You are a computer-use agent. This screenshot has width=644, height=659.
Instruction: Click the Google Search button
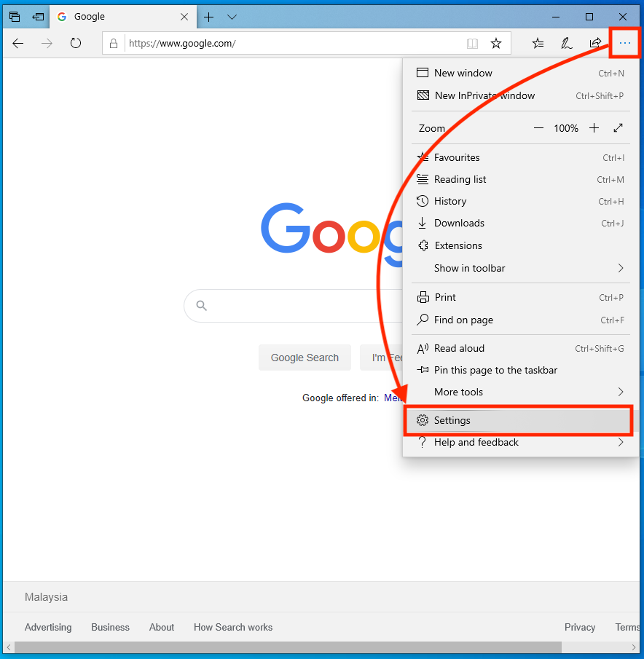coord(305,358)
